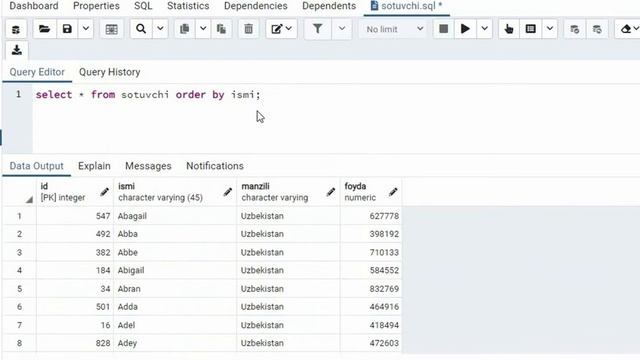Select the foyda column header

click(371, 192)
